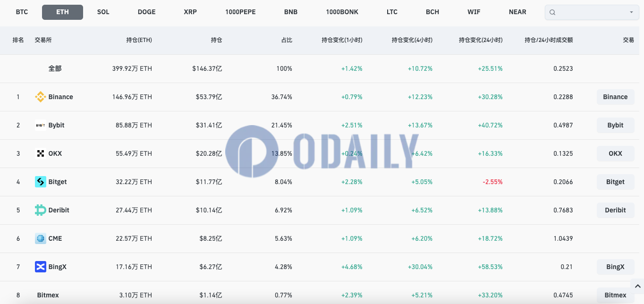Click the 1.0439 CME ratio value

coord(563,238)
